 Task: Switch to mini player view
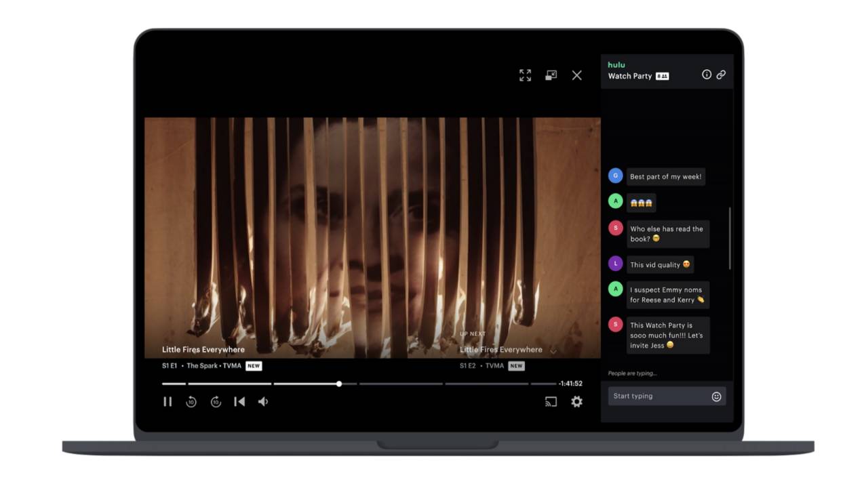click(x=551, y=75)
